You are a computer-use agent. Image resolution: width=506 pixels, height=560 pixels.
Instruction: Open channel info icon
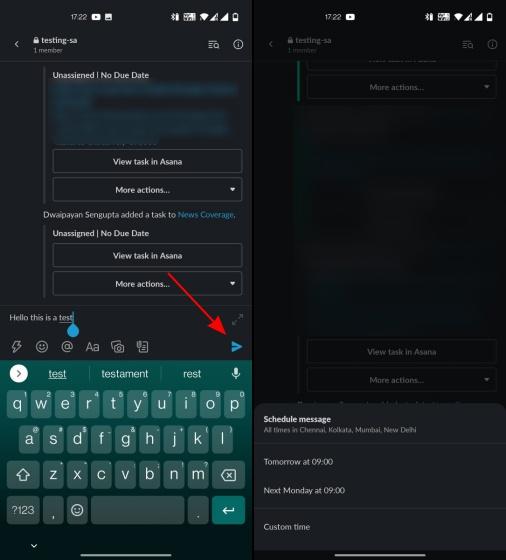(x=238, y=44)
